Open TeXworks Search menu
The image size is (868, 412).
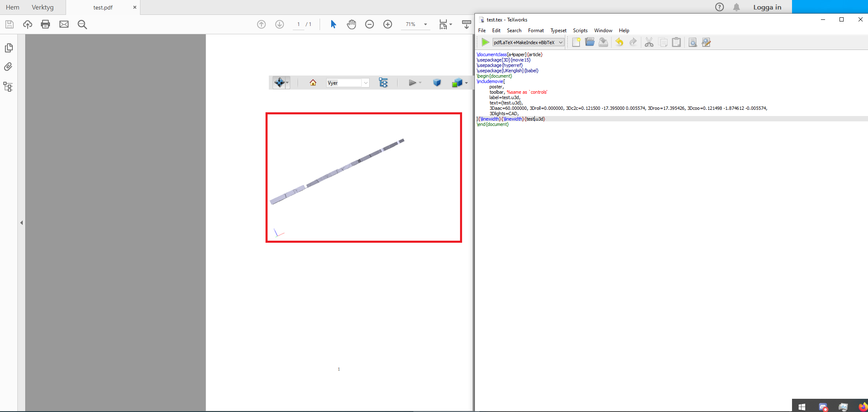[514, 31]
